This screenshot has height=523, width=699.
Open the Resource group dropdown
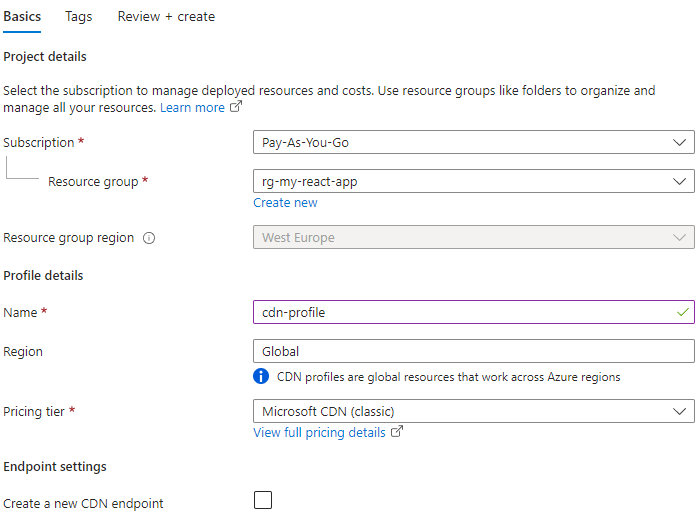click(x=473, y=181)
